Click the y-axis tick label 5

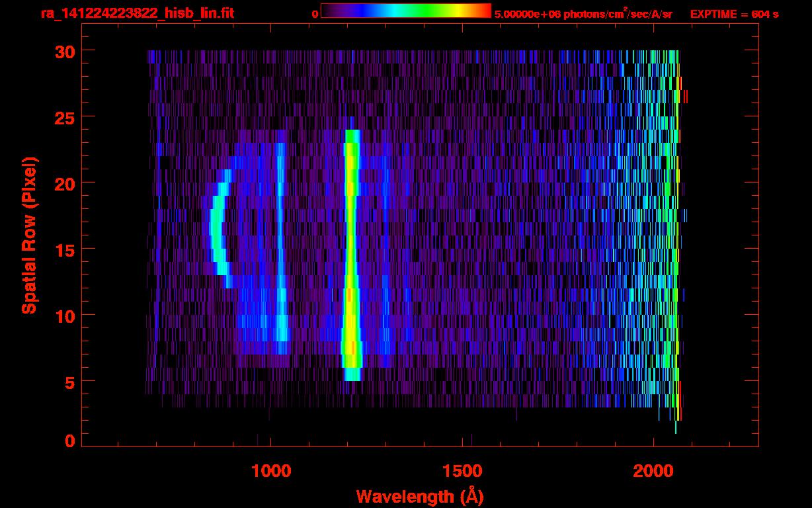click(x=70, y=382)
